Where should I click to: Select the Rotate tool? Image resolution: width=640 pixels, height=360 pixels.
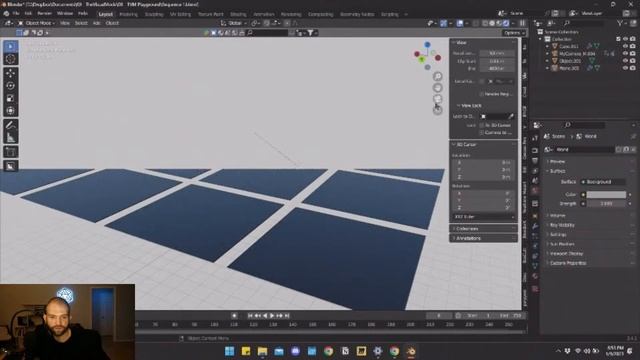[x=11, y=86]
